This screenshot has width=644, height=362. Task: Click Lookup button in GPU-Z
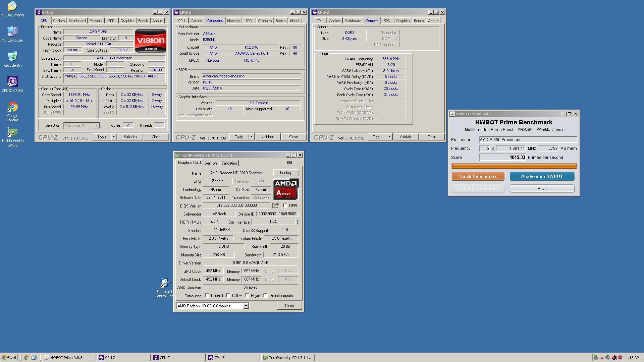286,173
